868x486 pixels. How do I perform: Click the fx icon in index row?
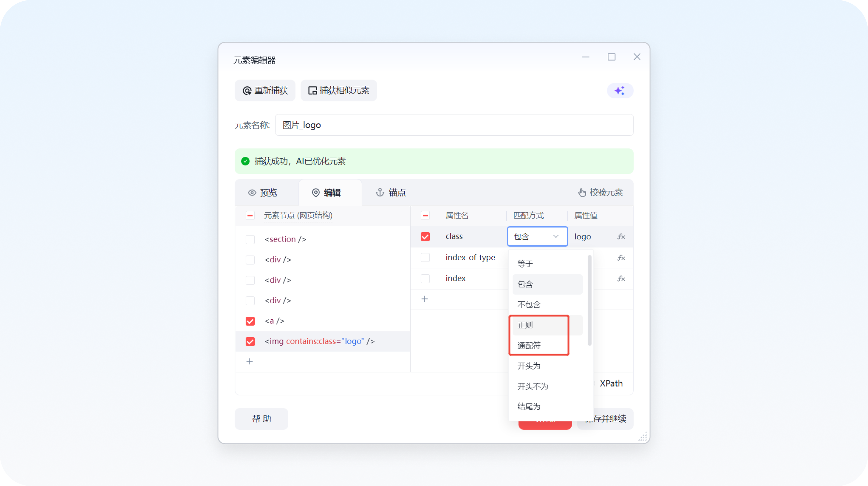[x=621, y=279]
